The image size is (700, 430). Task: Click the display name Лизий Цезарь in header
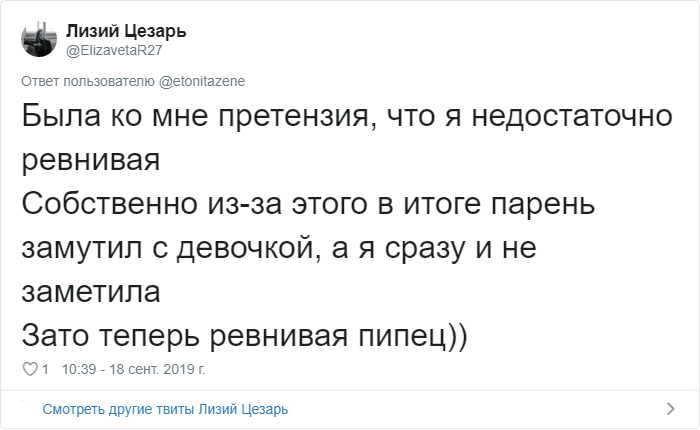[125, 32]
